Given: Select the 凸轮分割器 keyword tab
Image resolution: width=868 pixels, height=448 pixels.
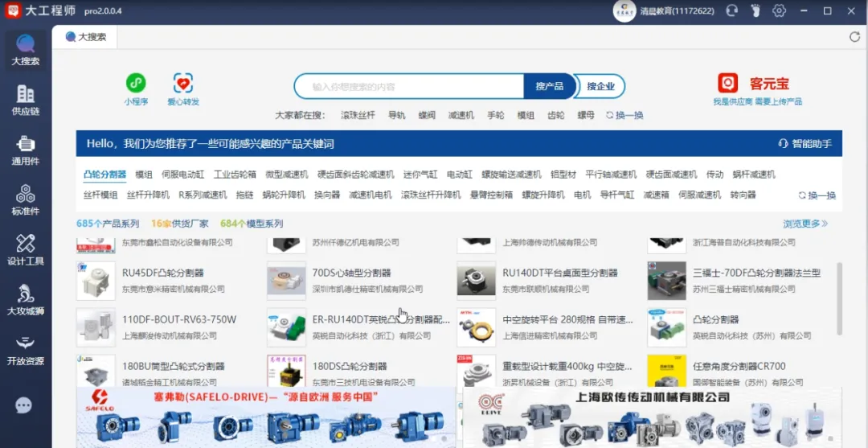Looking at the screenshot, I should tap(104, 175).
